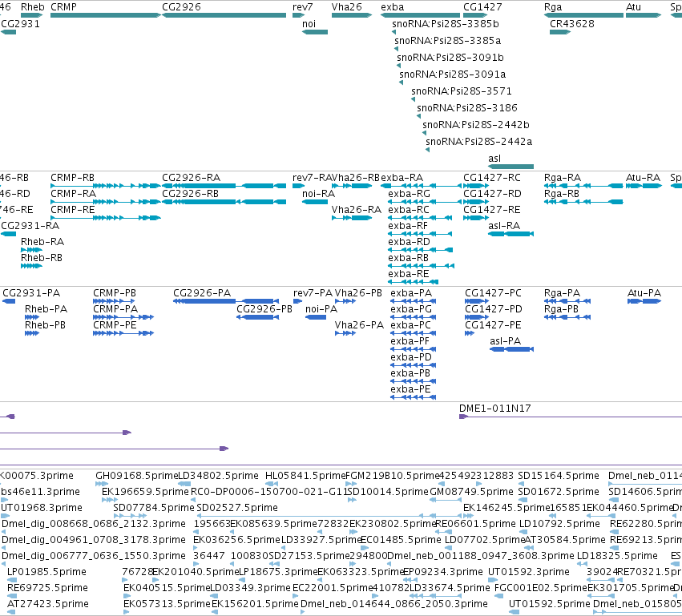Click the Rheb-RA transcript label
Image resolution: width=682 pixels, height=616 pixels.
click(42, 242)
